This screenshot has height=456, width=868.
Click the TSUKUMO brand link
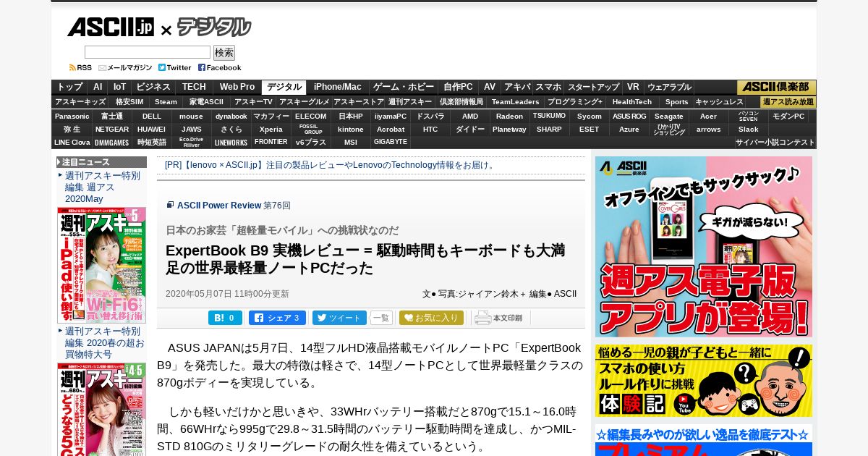coord(550,116)
